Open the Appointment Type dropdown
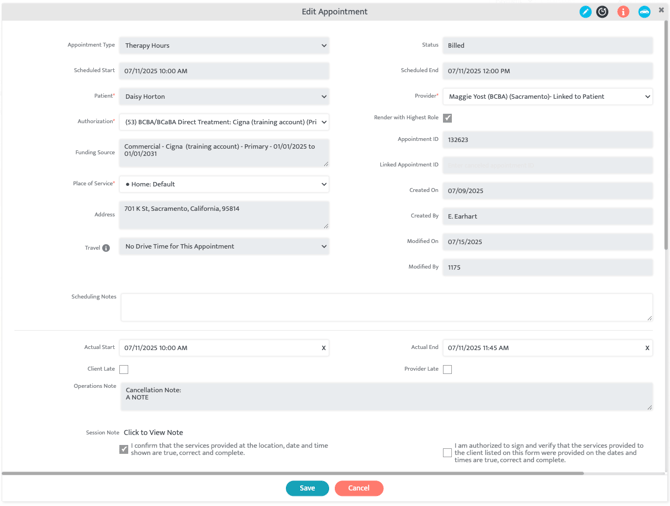Viewport: 670px width, 506px height. [x=224, y=45]
